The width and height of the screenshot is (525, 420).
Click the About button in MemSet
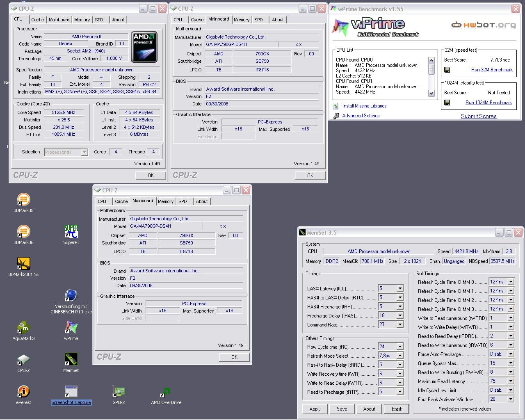369,409
